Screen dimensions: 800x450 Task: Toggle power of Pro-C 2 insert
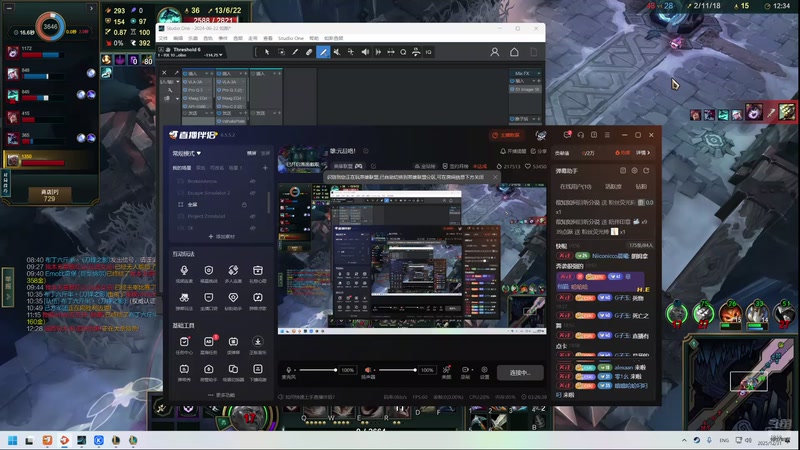(219, 106)
